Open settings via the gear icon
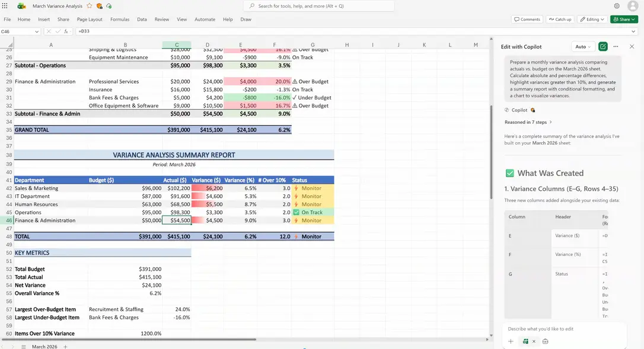Image resolution: width=644 pixels, height=349 pixels. (x=617, y=6)
